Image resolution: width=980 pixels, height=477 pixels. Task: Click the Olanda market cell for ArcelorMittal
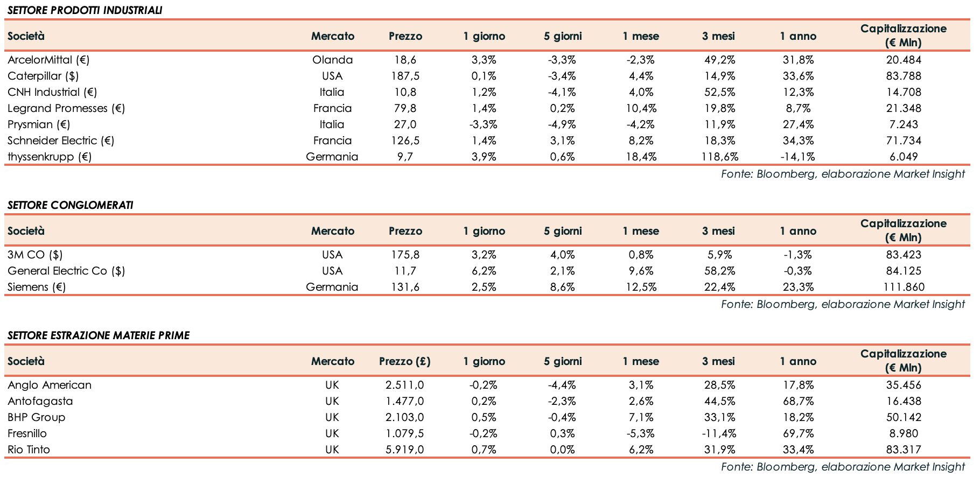[332, 60]
